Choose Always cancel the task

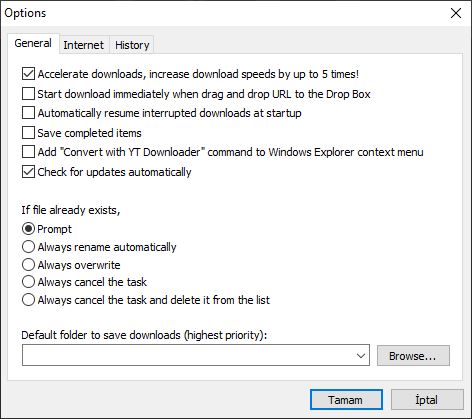(x=28, y=282)
